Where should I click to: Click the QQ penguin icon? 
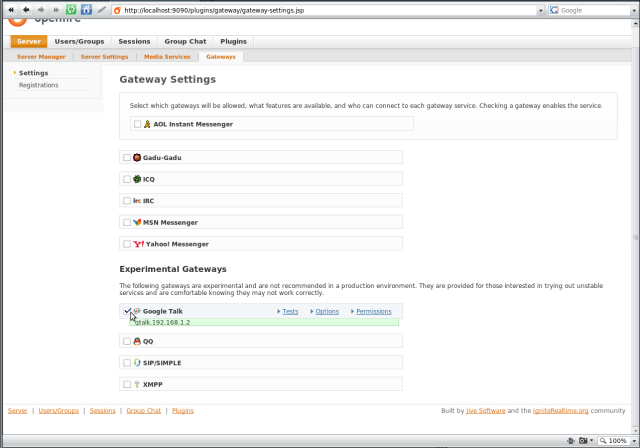tap(137, 341)
